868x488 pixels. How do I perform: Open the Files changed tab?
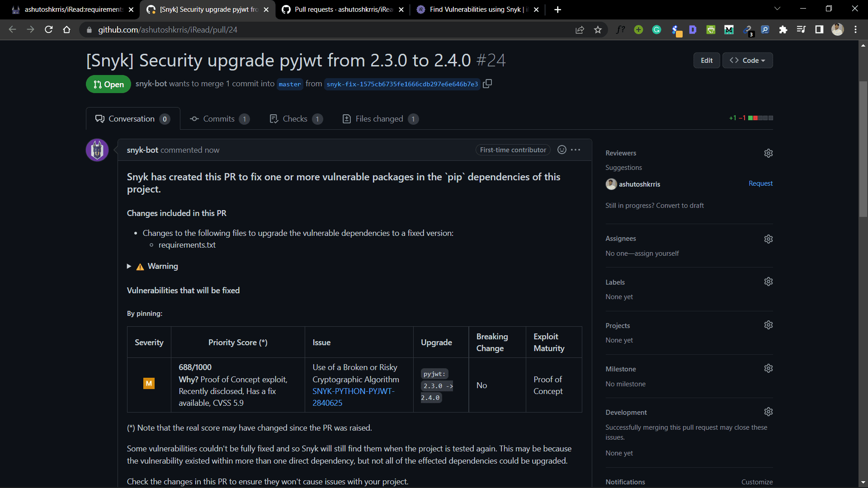379,119
